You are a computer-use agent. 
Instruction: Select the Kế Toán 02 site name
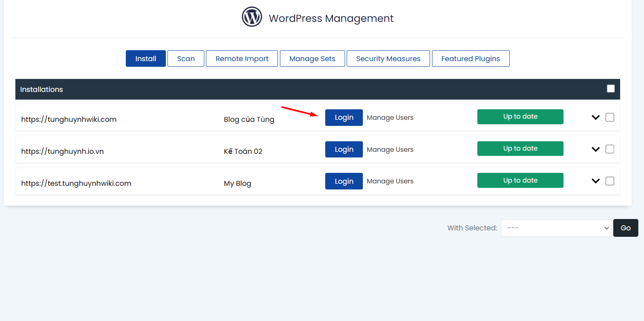pos(243,151)
